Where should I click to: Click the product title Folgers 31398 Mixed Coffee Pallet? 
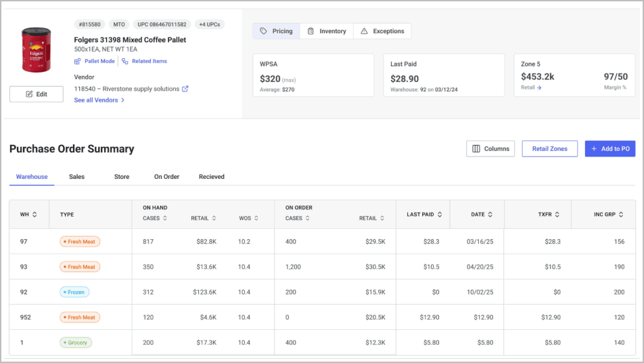click(x=130, y=40)
